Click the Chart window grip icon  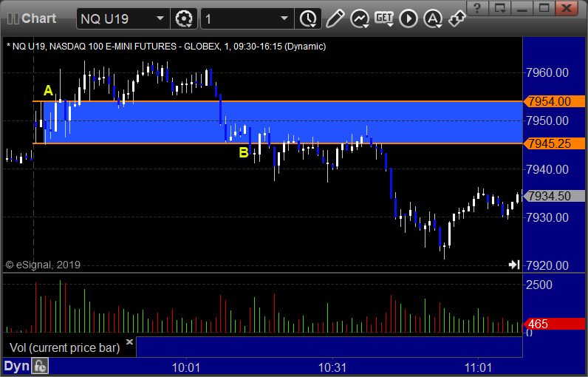tap(13, 18)
